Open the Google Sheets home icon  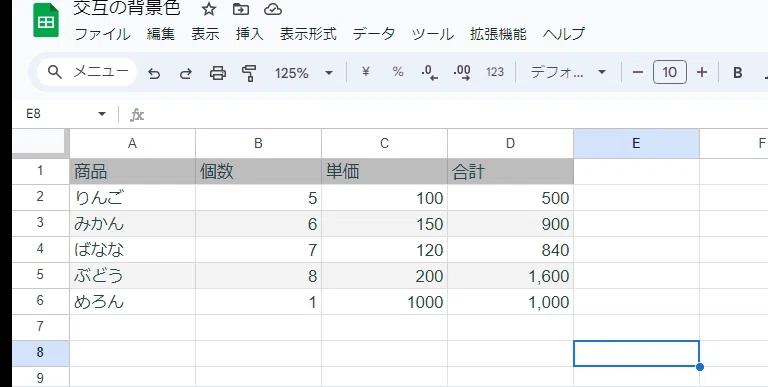click(46, 21)
